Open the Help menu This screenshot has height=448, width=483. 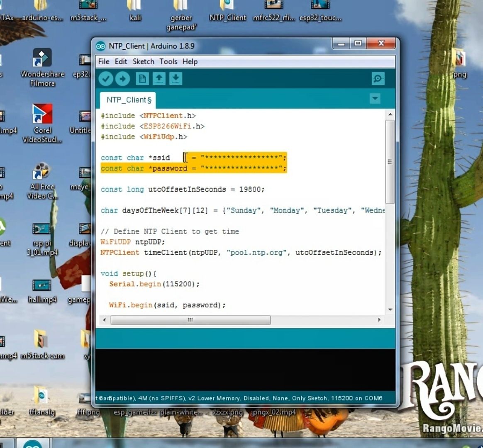pos(190,61)
